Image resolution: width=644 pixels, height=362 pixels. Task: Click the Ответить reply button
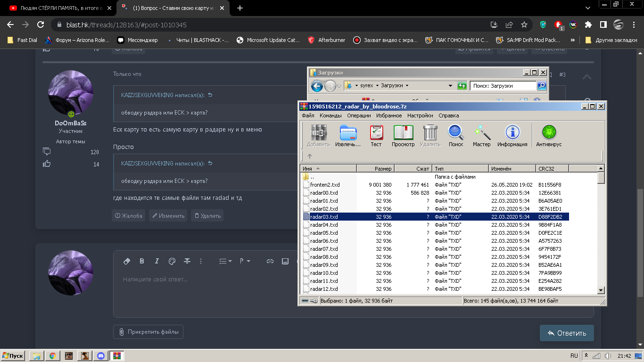[x=567, y=333]
